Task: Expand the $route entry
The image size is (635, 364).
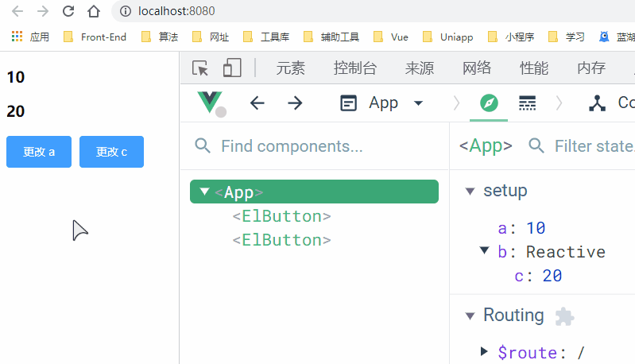Action: click(484, 351)
